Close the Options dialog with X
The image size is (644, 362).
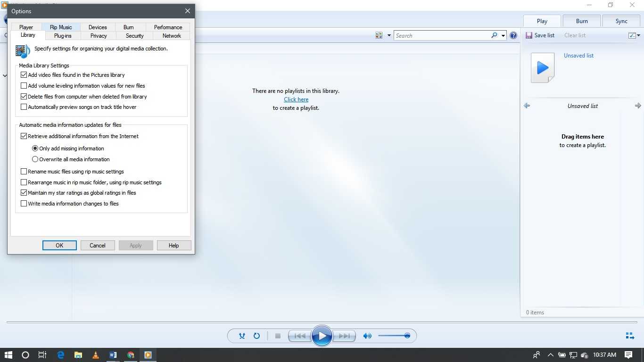tap(188, 11)
